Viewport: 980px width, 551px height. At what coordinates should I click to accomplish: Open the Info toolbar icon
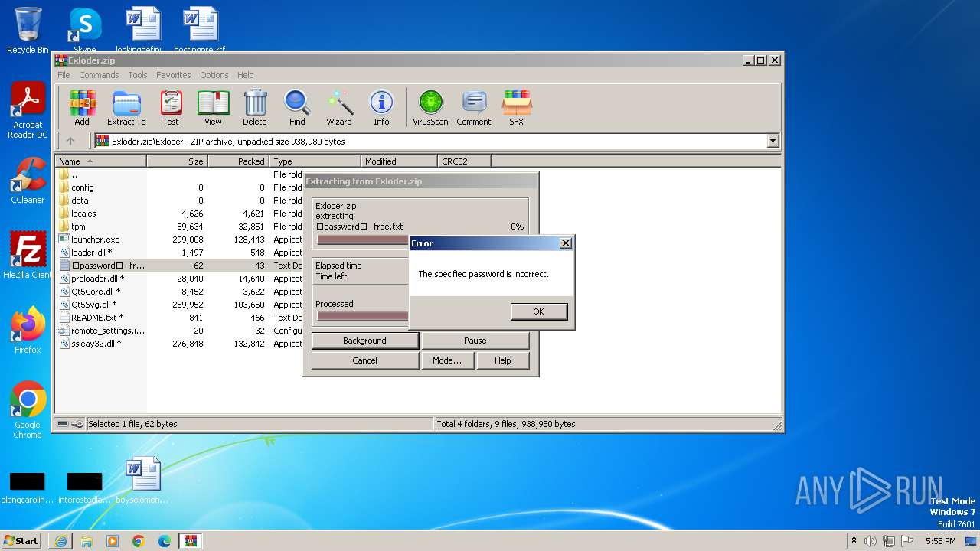coord(381,107)
